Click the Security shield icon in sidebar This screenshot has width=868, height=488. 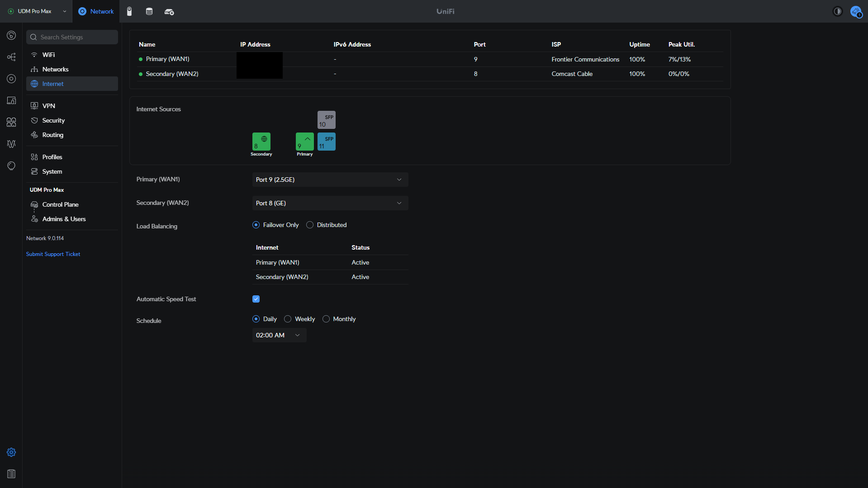(34, 120)
